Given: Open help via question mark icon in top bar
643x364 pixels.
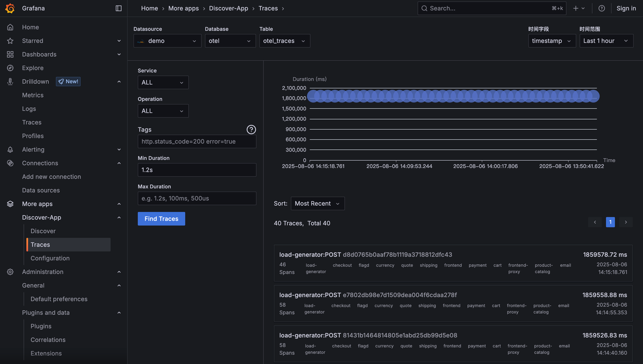Looking at the screenshot, I should [602, 8].
